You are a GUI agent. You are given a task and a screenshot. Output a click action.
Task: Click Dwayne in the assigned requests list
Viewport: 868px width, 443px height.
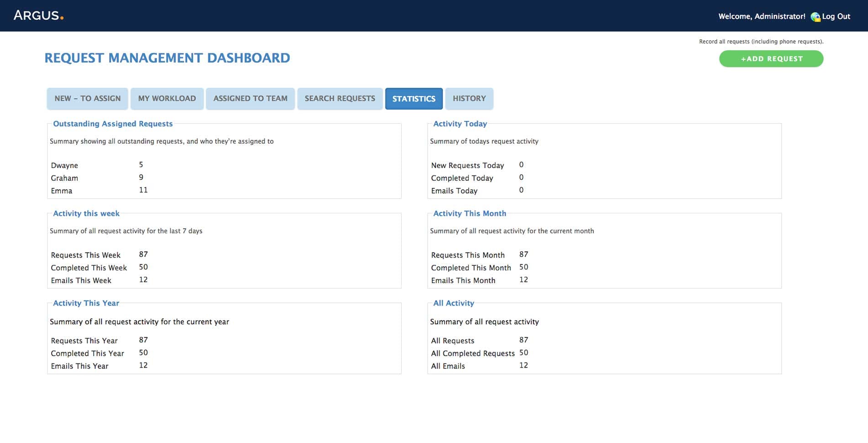pyautogui.click(x=65, y=165)
